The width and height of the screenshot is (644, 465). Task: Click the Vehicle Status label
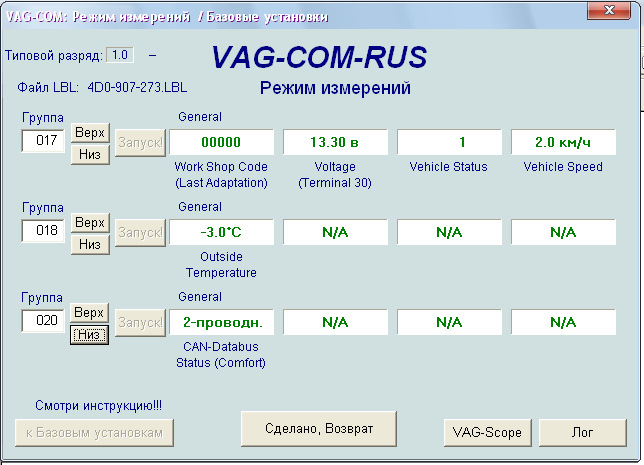(448, 167)
